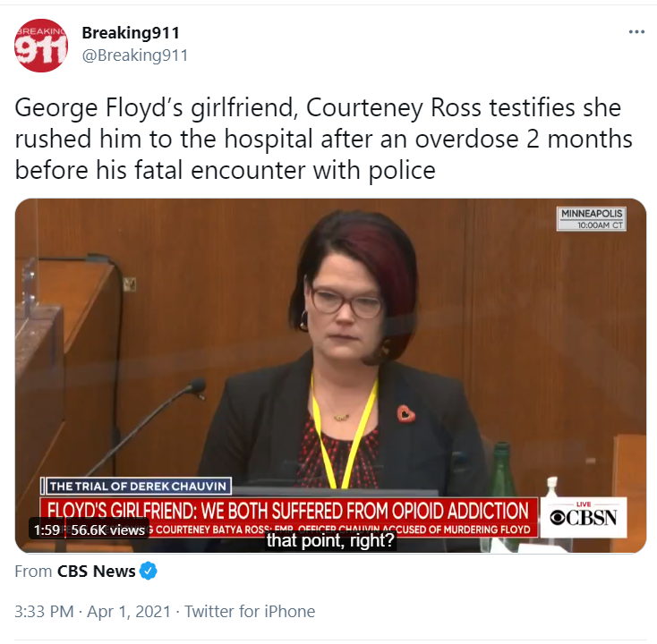
Task: Play the video by clicking the witness's face
Action: point(346,306)
